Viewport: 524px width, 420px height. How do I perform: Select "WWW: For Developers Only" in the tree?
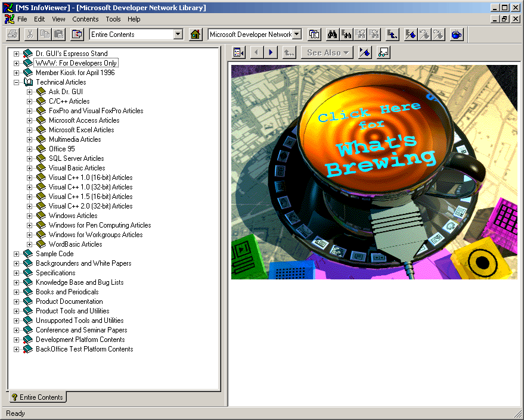[76, 63]
